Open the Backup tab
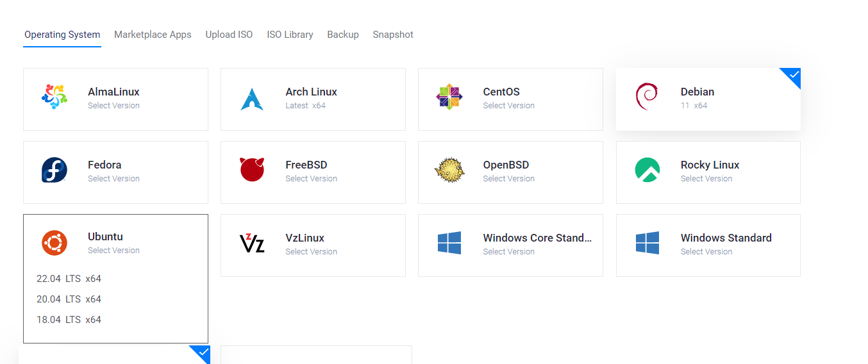Viewport: 868px width, 364px height. 343,35
